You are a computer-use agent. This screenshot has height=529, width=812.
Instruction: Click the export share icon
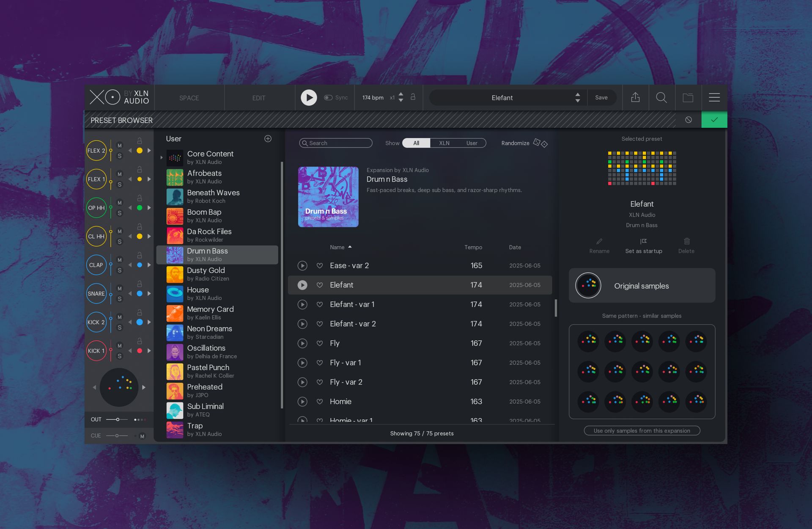click(635, 98)
